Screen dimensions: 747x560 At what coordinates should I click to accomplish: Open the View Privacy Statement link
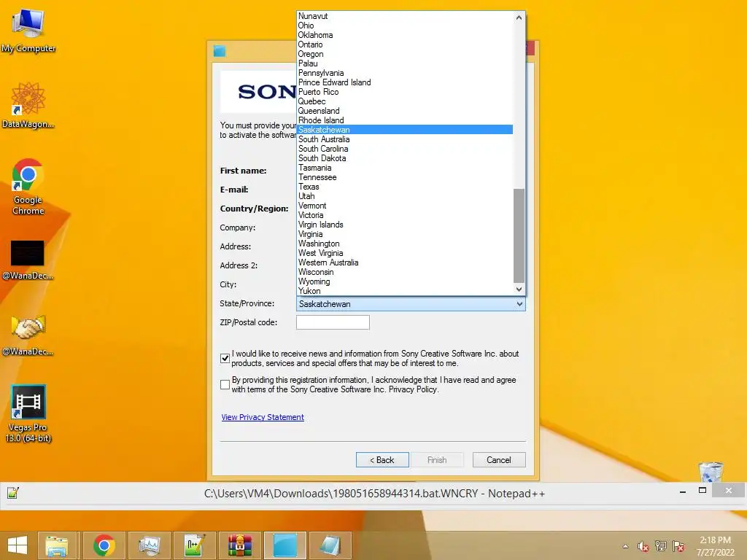coord(263,417)
